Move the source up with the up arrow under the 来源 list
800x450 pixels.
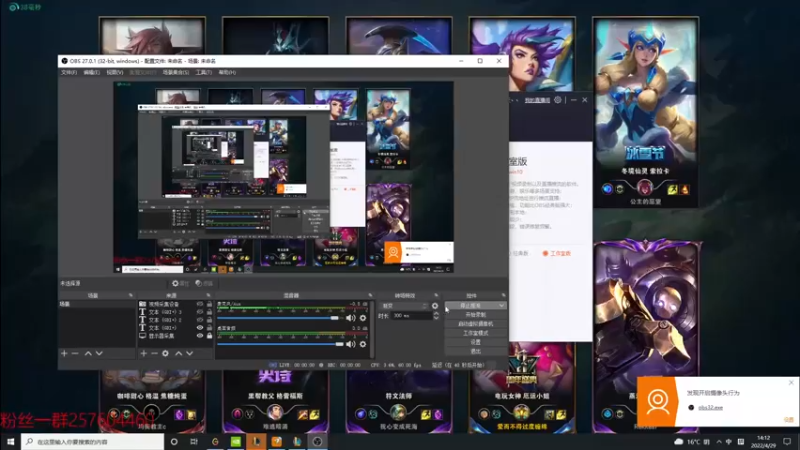pos(179,353)
